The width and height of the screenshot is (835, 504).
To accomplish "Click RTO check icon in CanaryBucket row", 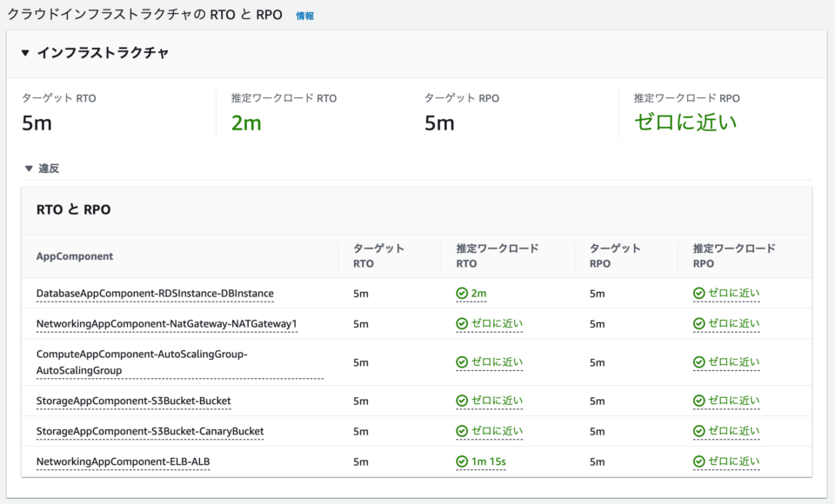I will [x=462, y=431].
